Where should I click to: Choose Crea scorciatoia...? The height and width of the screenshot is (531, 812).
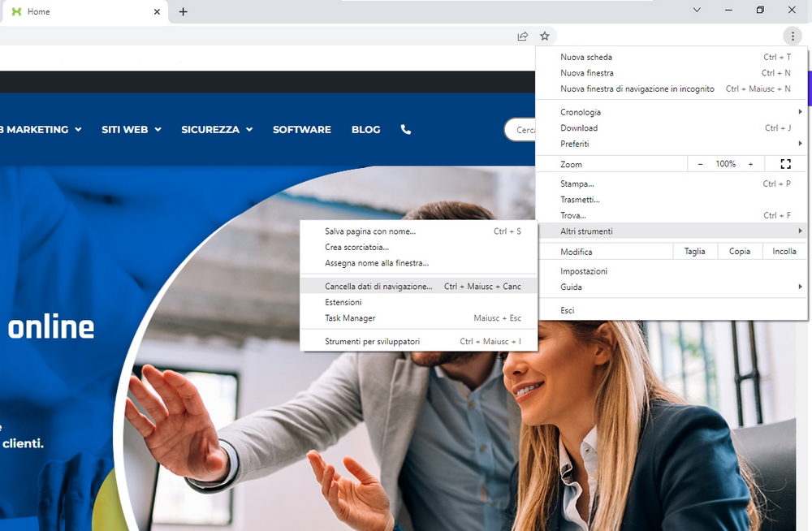(418, 247)
